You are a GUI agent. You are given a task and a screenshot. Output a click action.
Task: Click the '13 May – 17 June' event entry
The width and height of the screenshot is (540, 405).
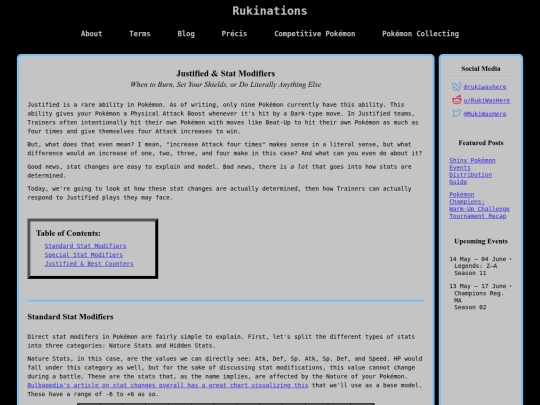click(x=480, y=297)
